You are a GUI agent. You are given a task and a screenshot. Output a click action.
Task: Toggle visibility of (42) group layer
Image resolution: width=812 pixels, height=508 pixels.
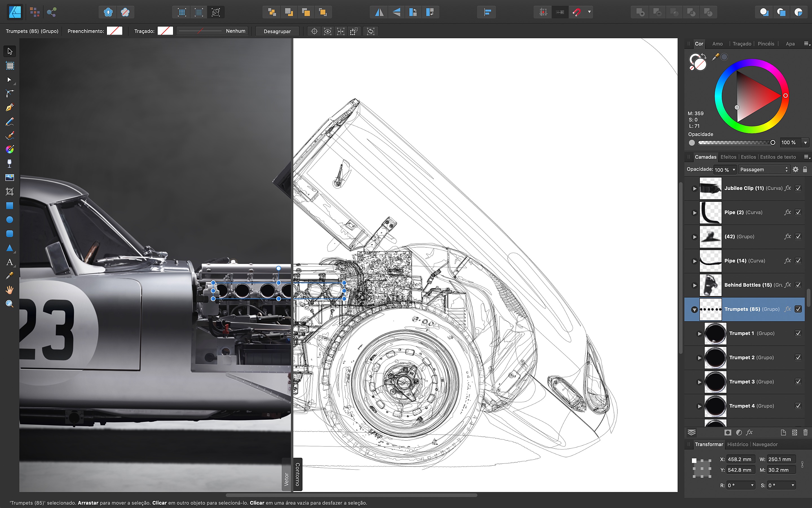point(798,237)
